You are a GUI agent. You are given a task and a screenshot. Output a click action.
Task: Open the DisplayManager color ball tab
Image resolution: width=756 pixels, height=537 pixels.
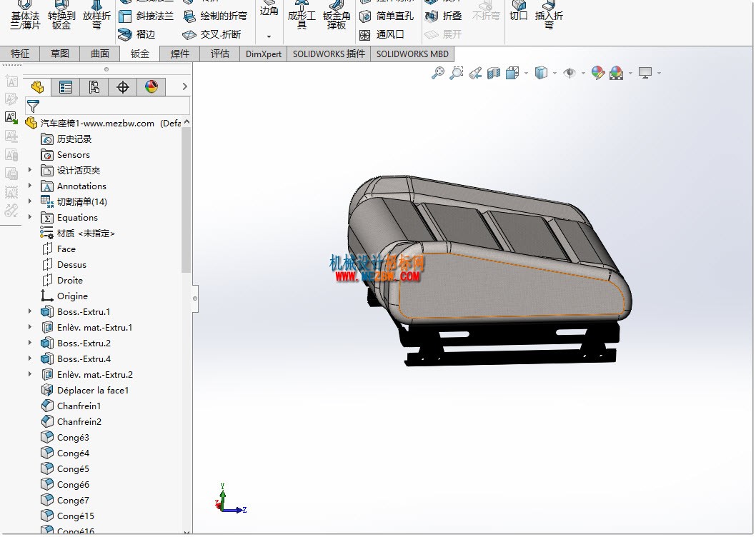151,87
